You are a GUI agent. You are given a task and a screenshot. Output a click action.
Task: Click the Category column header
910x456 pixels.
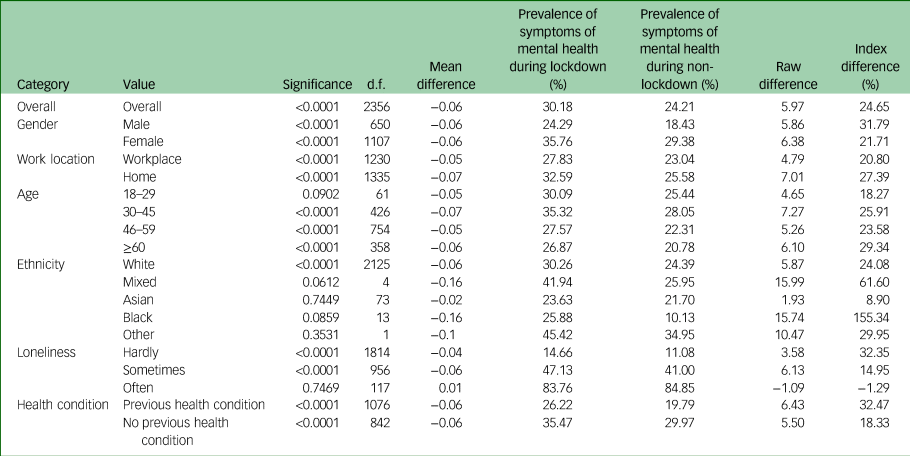42,85
